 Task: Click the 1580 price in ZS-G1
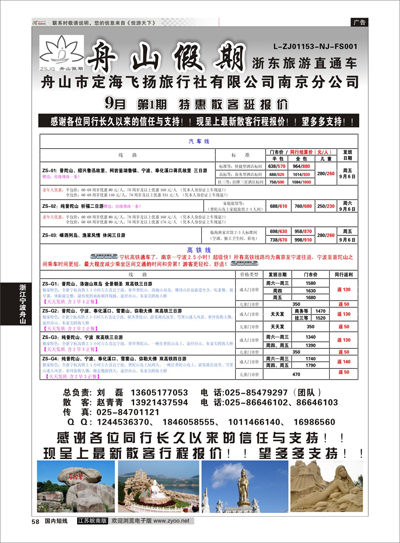[311, 283]
